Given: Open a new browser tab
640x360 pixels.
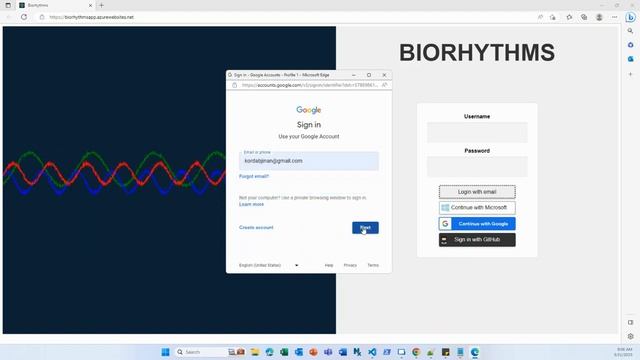Looking at the screenshot, I should 102,5.
